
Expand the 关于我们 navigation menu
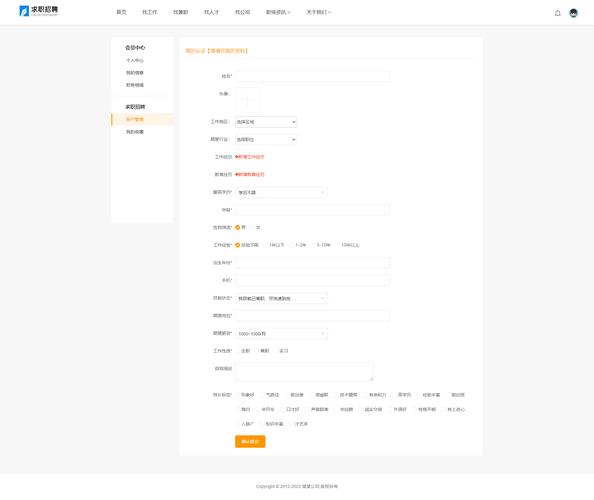tap(319, 12)
